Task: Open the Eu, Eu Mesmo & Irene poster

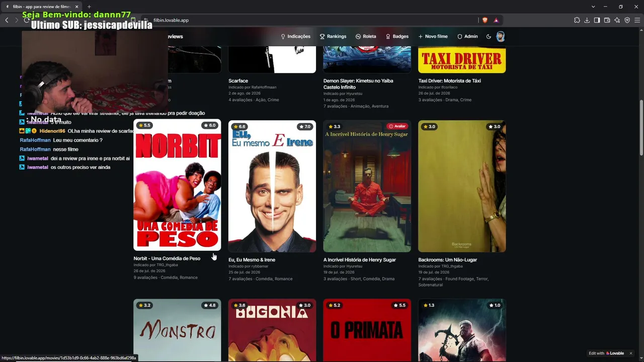Action: pos(272,186)
